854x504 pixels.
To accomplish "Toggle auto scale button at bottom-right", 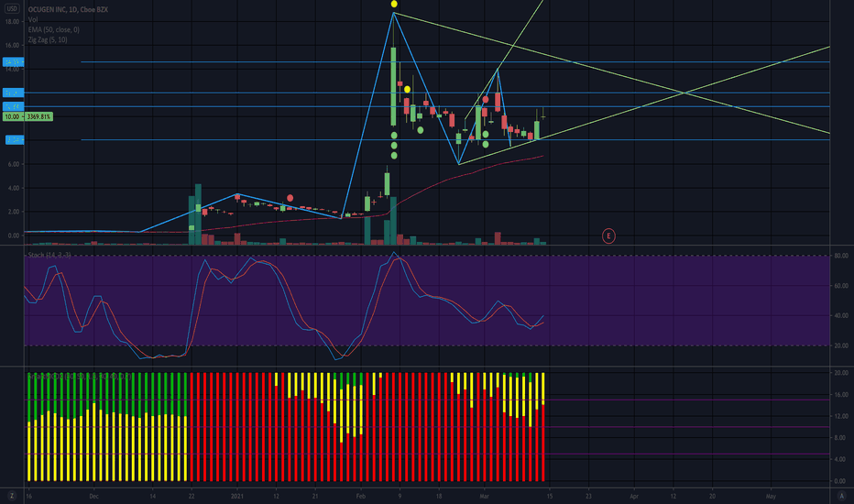I will [841, 496].
